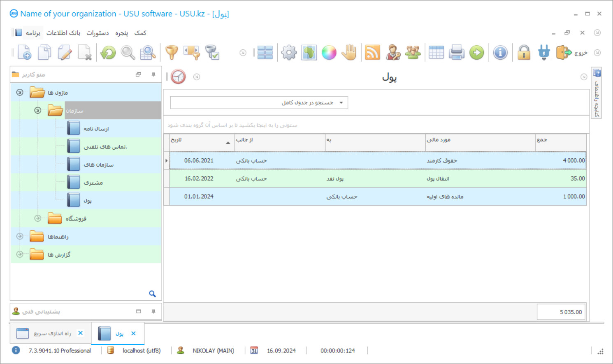Lock the program using the padlock icon

(524, 52)
